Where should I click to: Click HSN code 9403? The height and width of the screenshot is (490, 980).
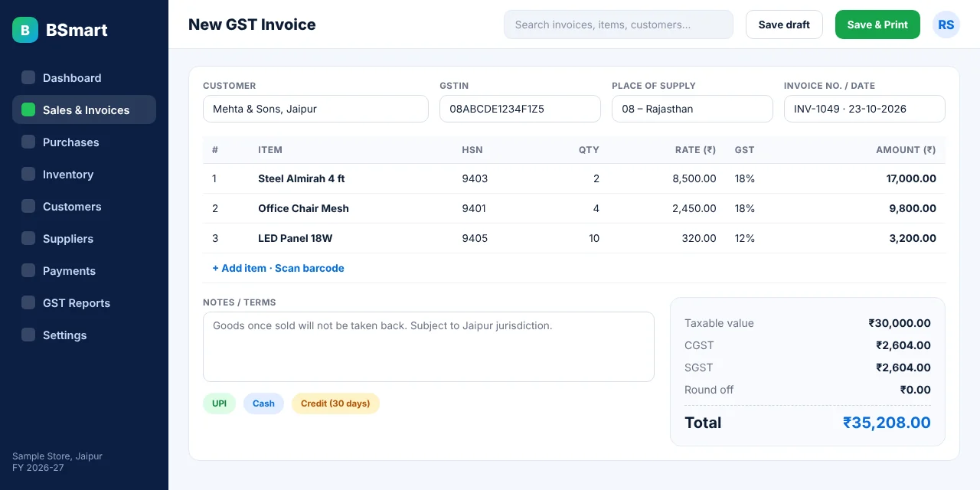[475, 178]
